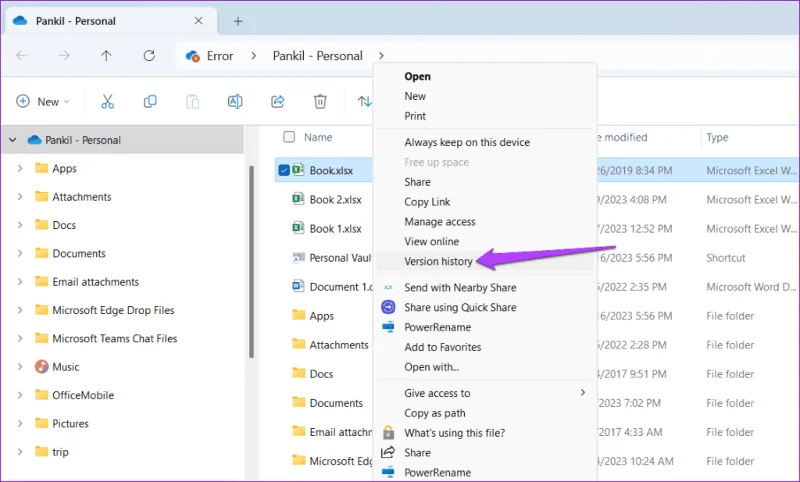Go up one folder level
Image resolution: width=800 pixels, height=482 pixels.
pyautogui.click(x=106, y=56)
